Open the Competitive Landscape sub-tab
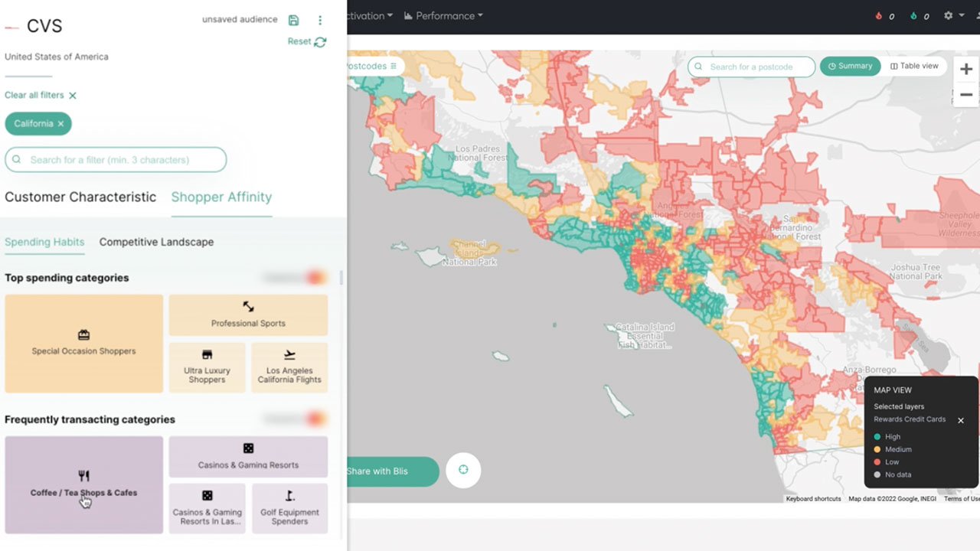This screenshot has width=980, height=551. 156,242
